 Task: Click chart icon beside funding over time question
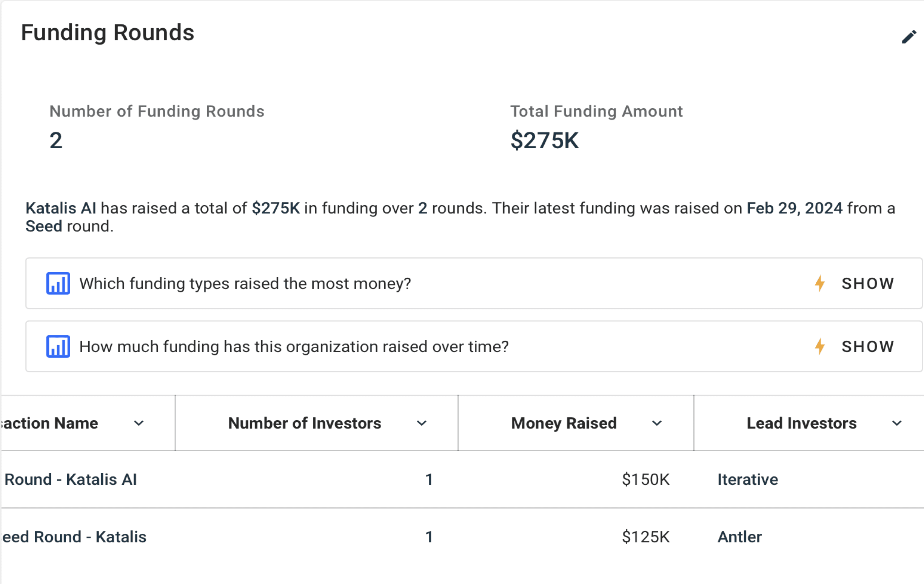click(58, 346)
